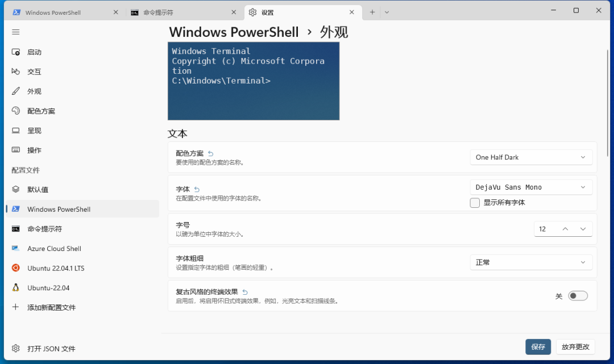Open the 启动 settings page
The width and height of the screenshot is (614, 364).
point(82,52)
